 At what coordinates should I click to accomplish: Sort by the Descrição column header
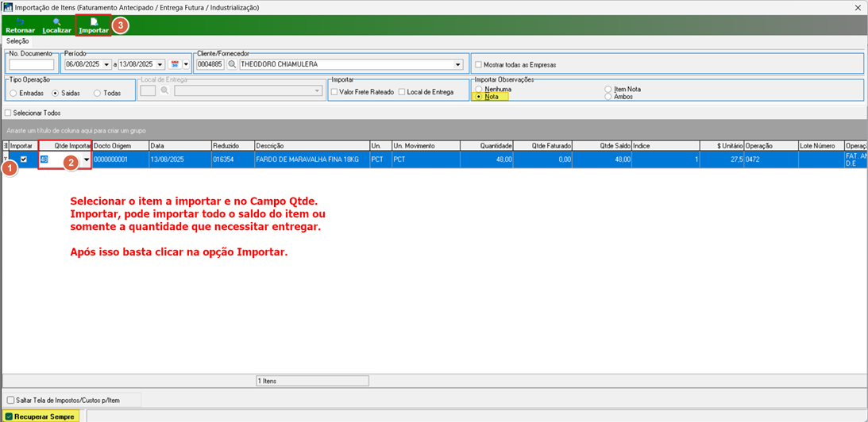[x=311, y=145]
